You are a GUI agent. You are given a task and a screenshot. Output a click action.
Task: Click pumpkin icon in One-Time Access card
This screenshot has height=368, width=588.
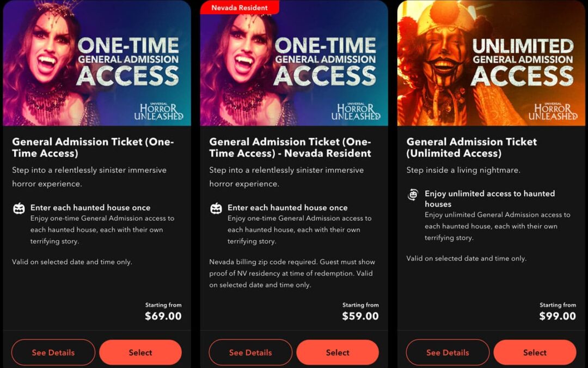click(19, 208)
